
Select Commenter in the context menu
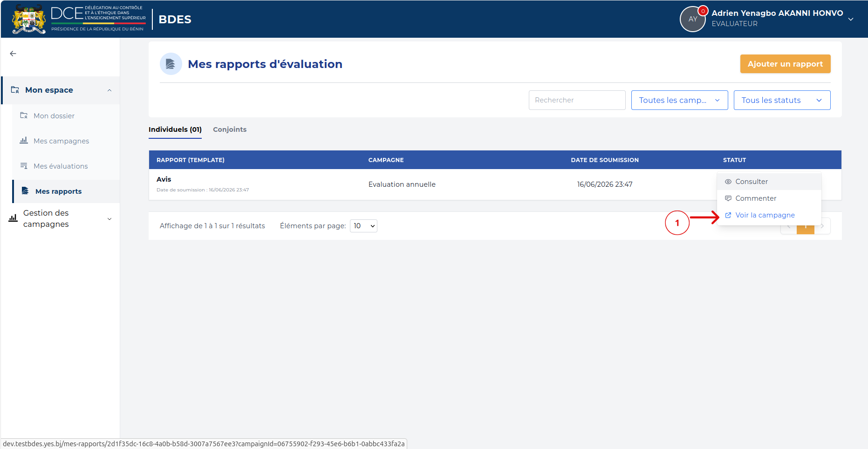tap(769, 198)
